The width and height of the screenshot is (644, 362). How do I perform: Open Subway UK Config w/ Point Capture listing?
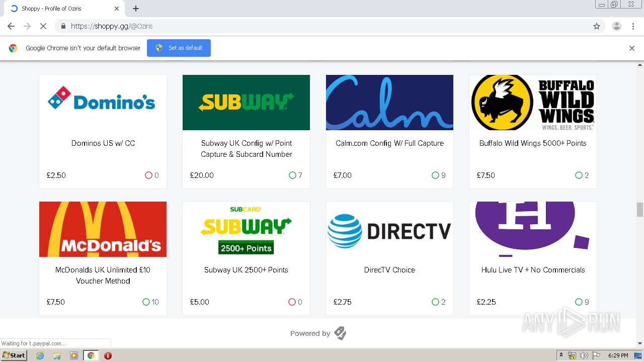[247, 149]
